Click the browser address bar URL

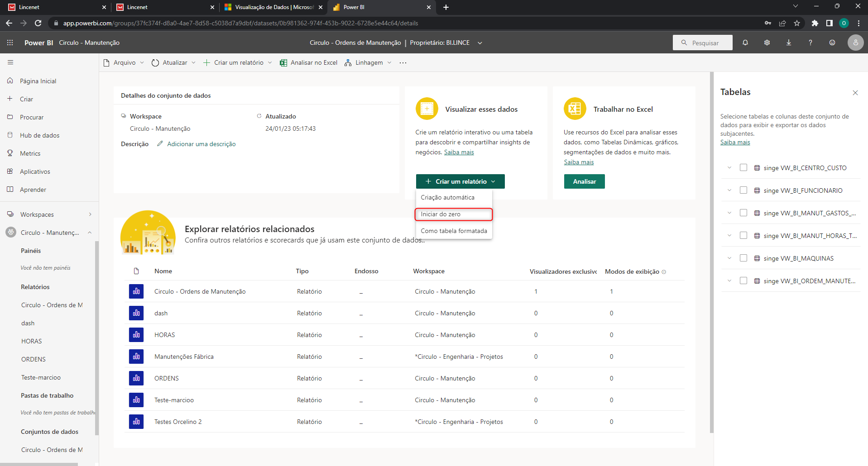coord(240,23)
